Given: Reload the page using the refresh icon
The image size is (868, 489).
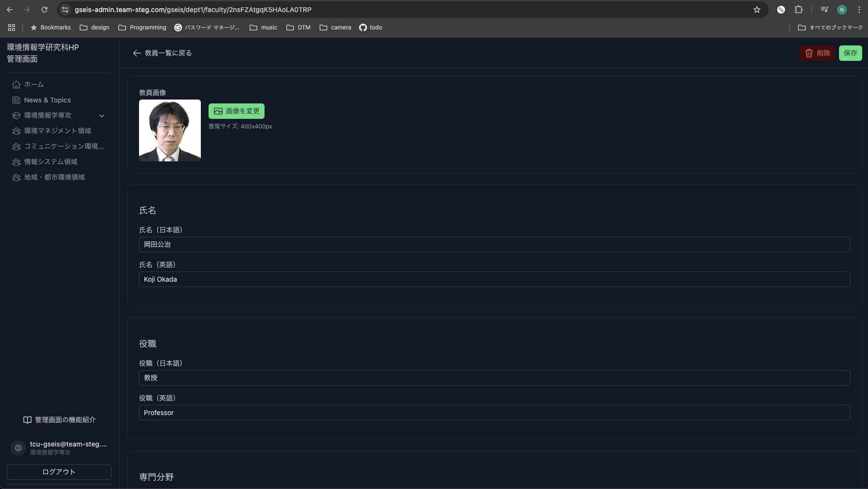Looking at the screenshot, I should point(44,10).
